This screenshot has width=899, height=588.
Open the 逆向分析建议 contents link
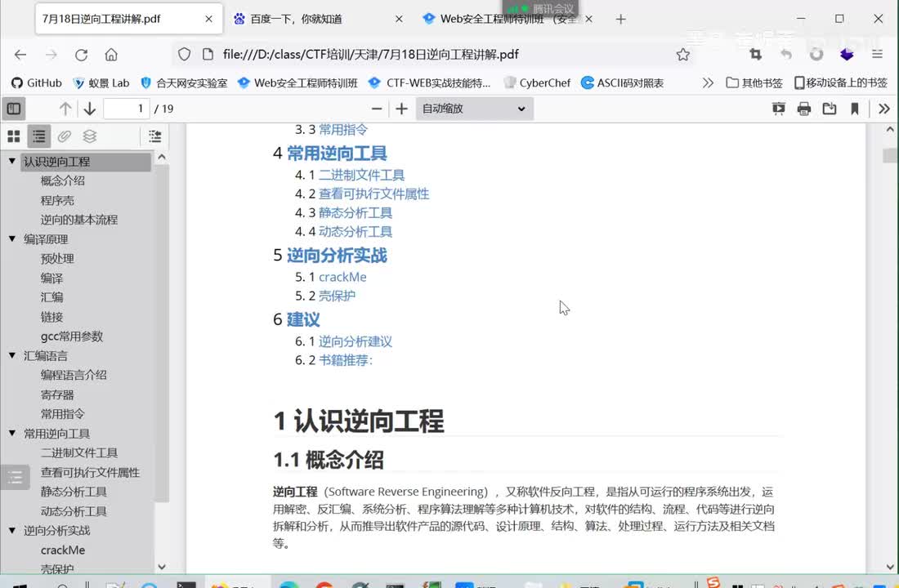click(356, 341)
